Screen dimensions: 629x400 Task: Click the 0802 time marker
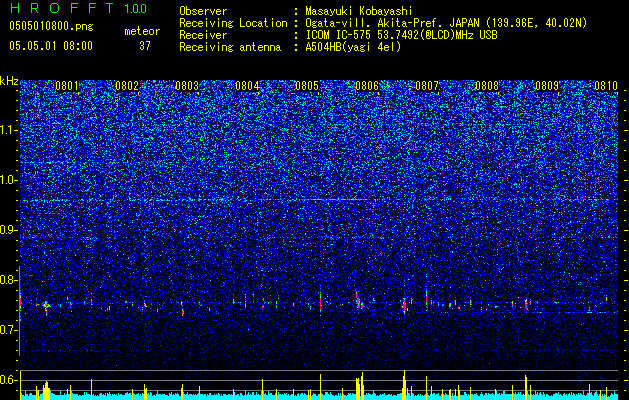127,86
